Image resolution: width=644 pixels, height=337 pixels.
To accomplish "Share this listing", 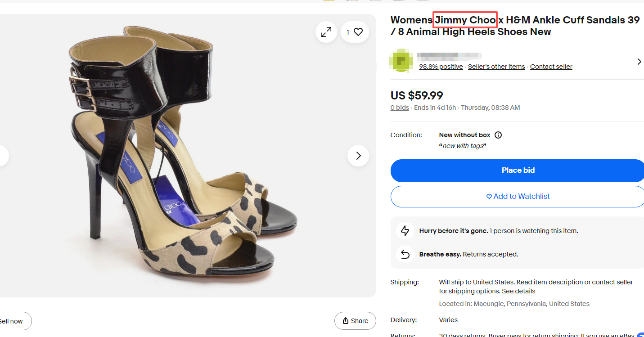I will [x=355, y=321].
